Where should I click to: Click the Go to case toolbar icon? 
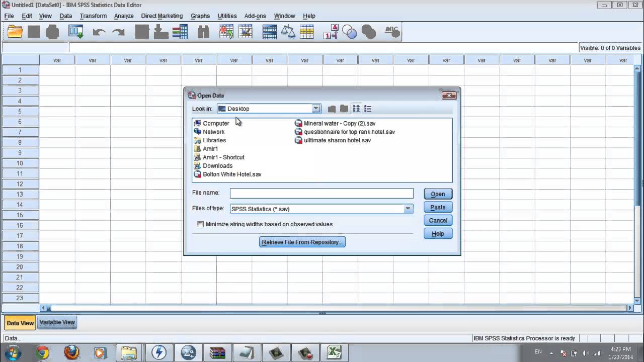click(142, 32)
